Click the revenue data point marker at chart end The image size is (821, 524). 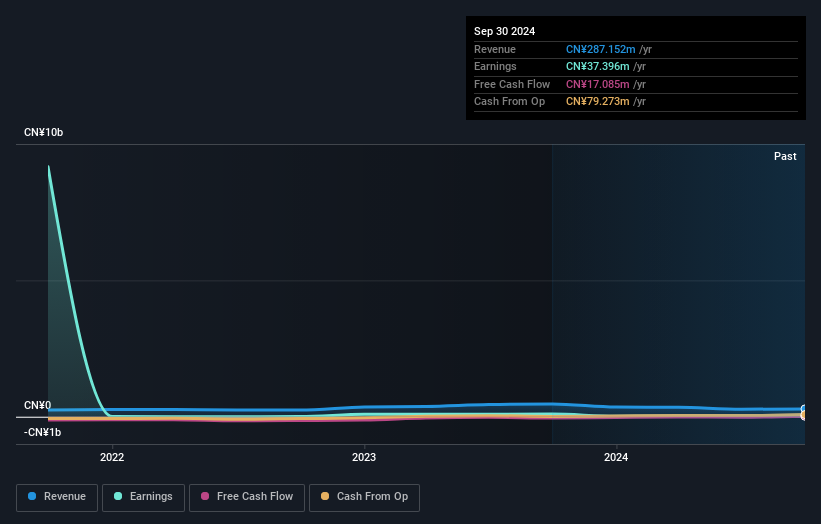pos(804,409)
